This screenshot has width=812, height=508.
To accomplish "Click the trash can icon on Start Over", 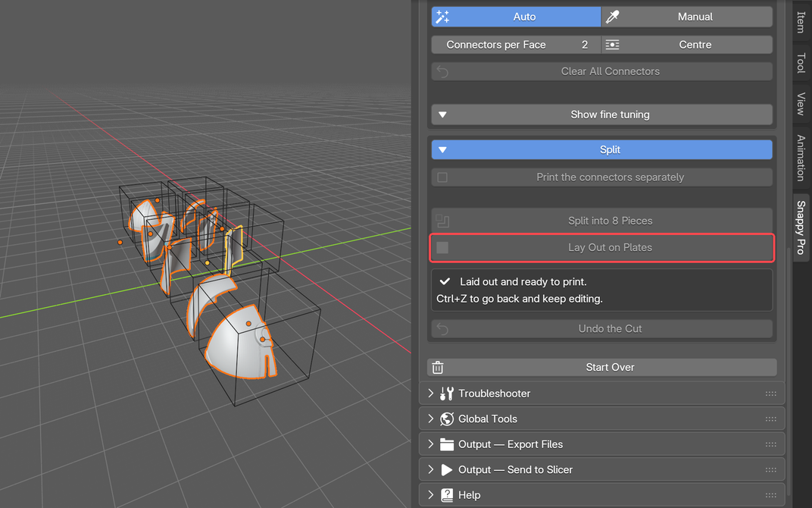I will pos(438,367).
